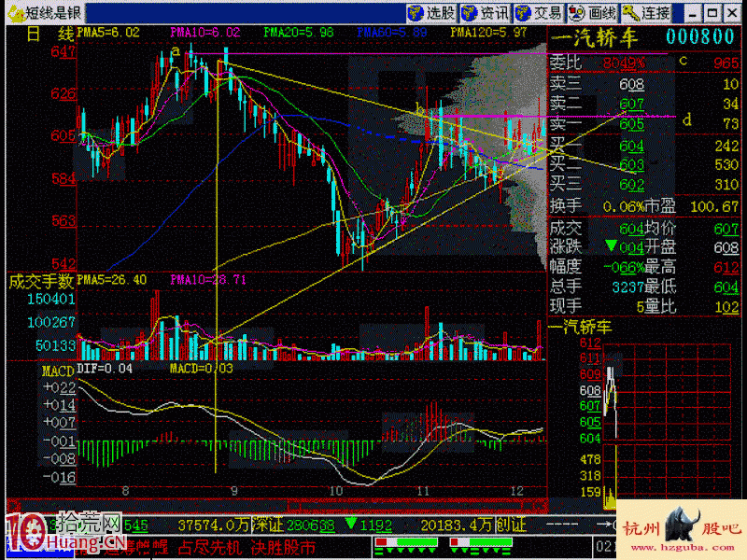
Task: Select the 画线 line drawing tool
Action: click(x=594, y=12)
